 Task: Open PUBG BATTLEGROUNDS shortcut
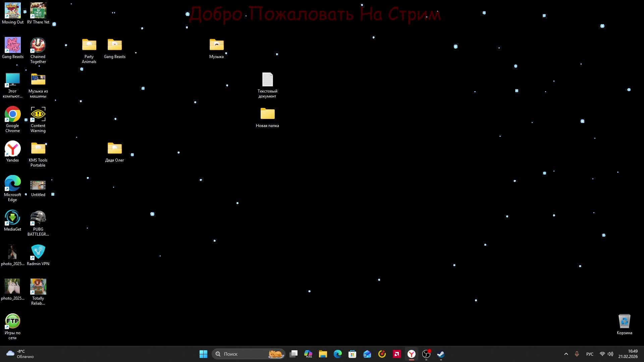coord(38,218)
